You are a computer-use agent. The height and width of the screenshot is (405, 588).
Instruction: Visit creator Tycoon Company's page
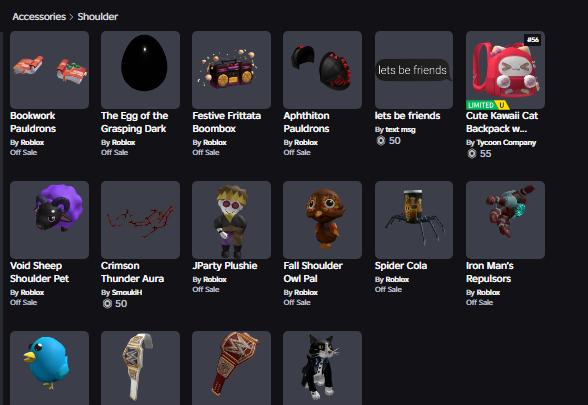(x=506, y=142)
